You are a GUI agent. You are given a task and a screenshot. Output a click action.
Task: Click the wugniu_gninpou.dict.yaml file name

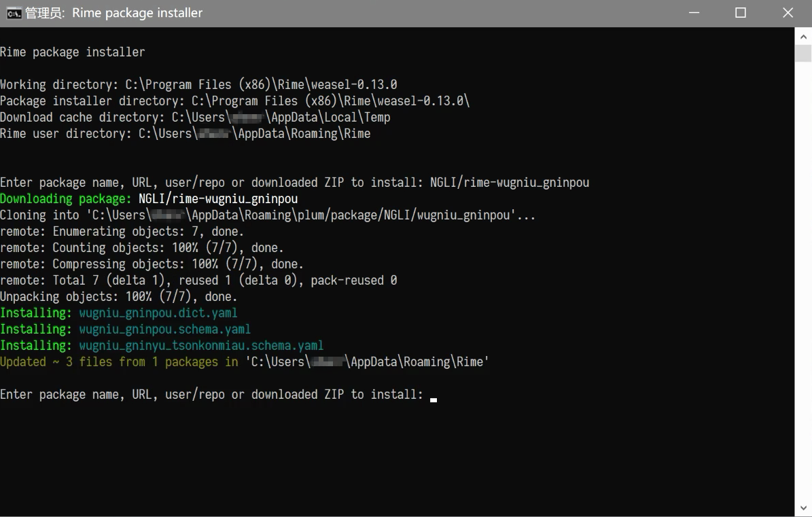click(158, 313)
